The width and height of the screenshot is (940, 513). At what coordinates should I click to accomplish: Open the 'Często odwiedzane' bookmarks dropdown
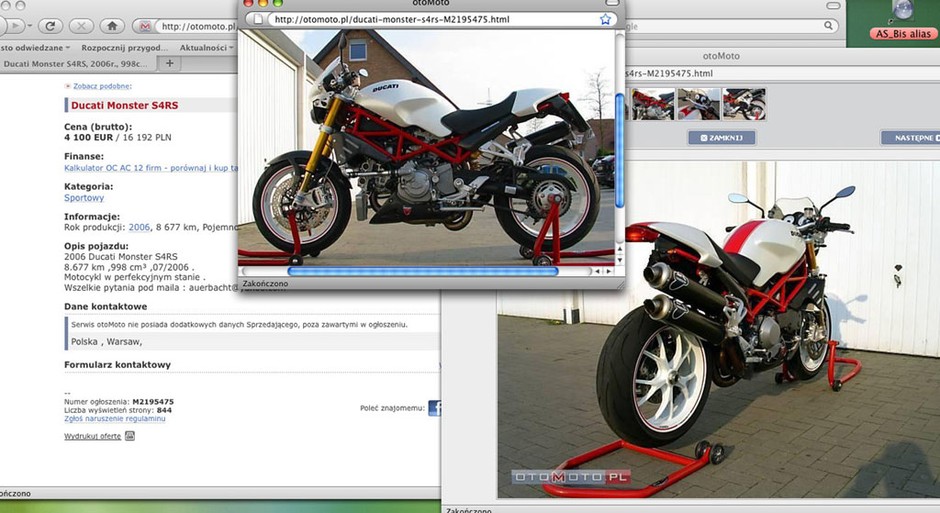35,47
